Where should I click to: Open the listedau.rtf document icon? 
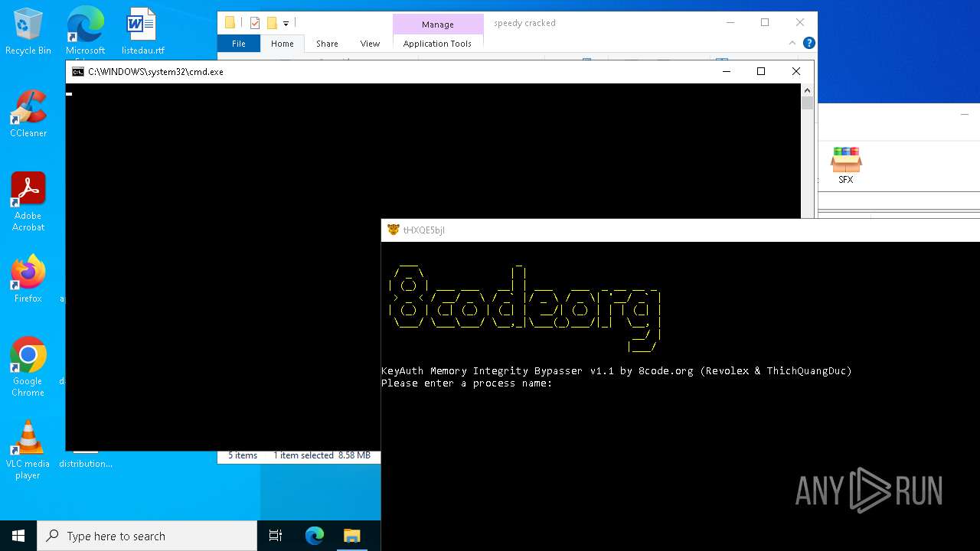click(x=142, y=31)
